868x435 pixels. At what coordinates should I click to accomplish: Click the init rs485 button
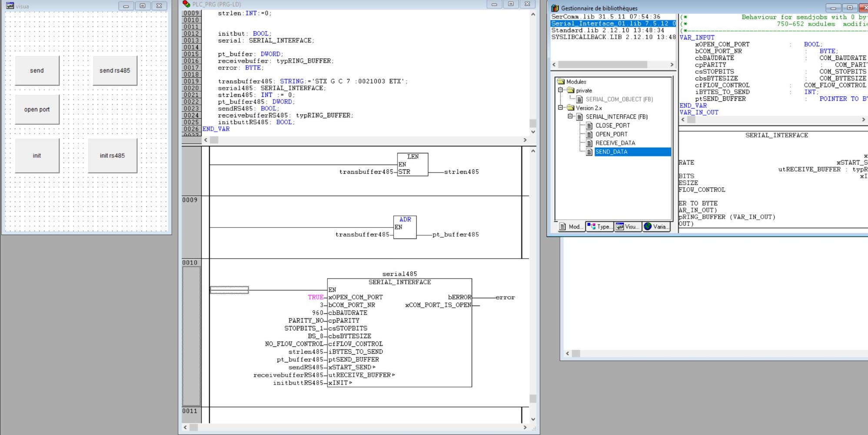pos(112,156)
